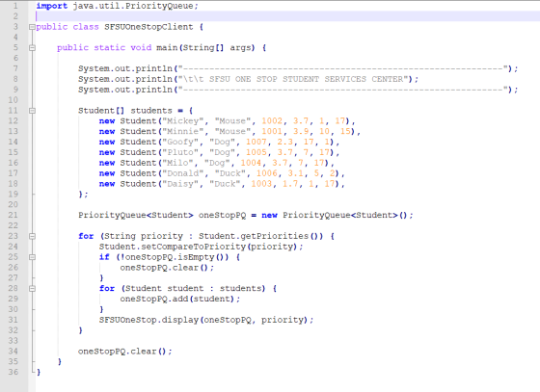Image resolution: width=540 pixels, height=392 pixels.
Task: Click the student ID 1002
Action: 272,121
